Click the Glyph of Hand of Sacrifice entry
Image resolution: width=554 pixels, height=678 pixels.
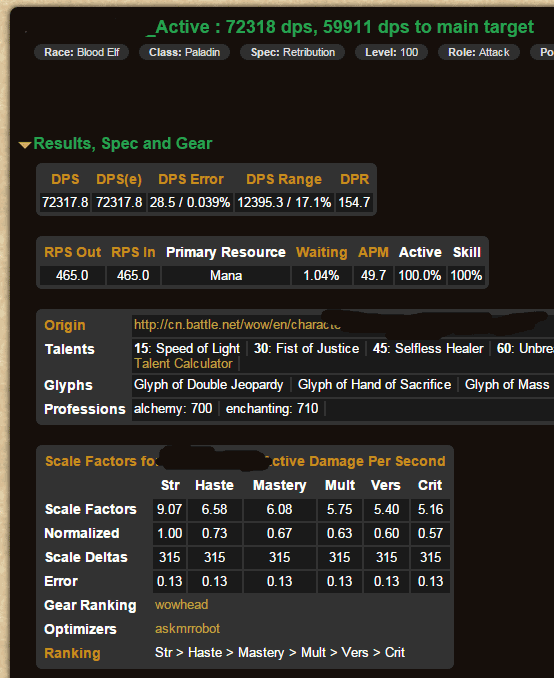coord(374,384)
